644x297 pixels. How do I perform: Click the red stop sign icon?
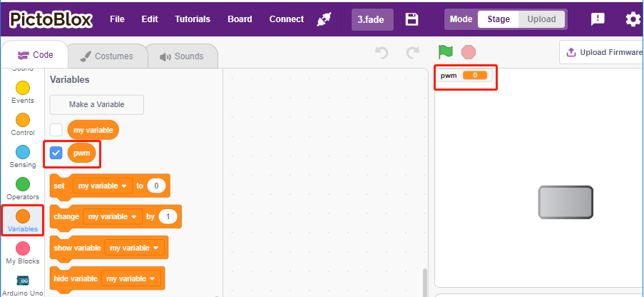(469, 52)
